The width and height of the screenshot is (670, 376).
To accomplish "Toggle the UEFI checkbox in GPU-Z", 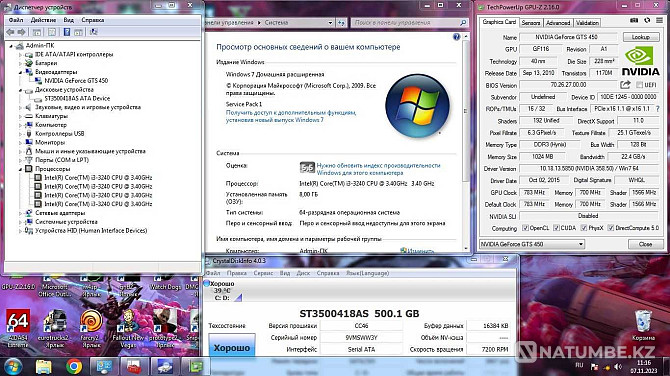I will (639, 85).
